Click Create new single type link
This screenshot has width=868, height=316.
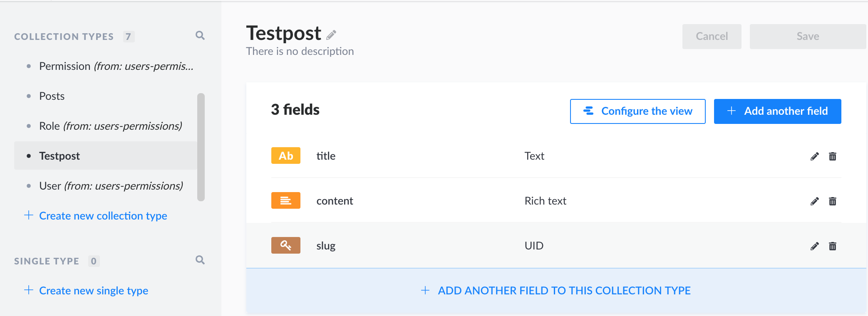(x=93, y=291)
